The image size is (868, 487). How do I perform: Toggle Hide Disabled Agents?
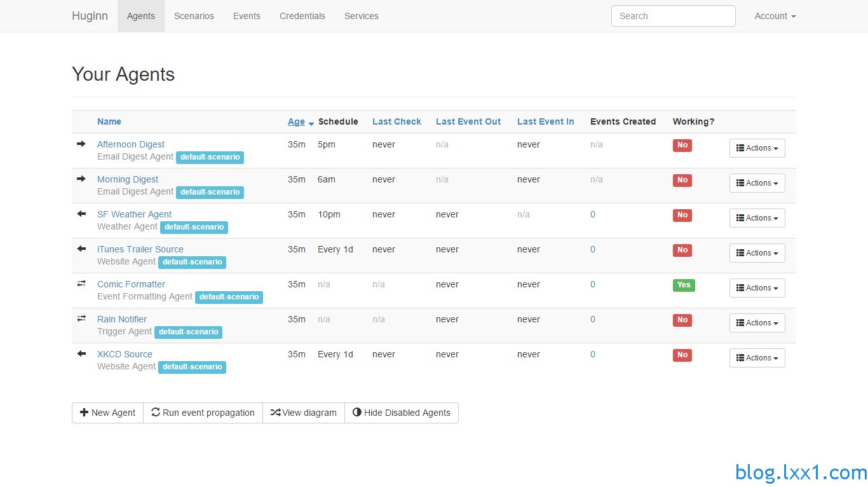pyautogui.click(x=402, y=413)
